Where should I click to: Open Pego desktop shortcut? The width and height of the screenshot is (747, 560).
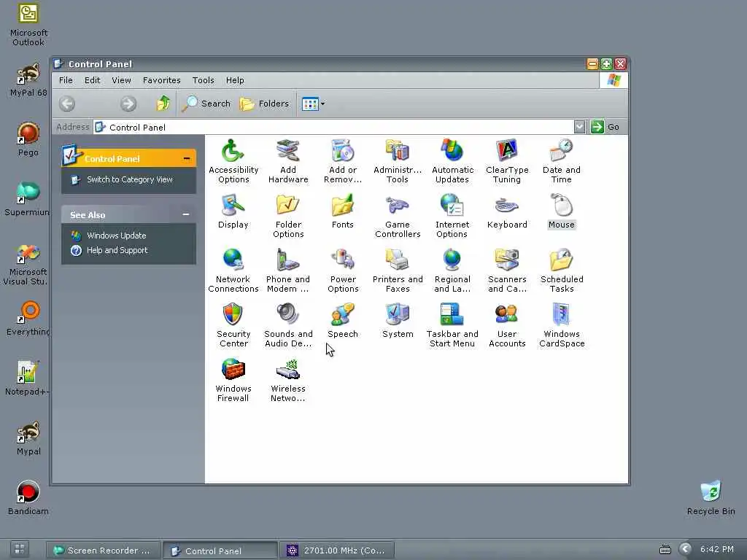[28, 139]
